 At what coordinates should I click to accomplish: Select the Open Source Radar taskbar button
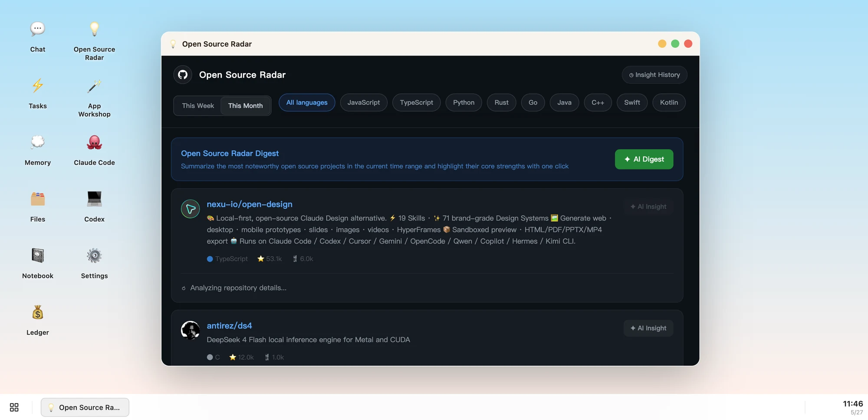point(85,407)
